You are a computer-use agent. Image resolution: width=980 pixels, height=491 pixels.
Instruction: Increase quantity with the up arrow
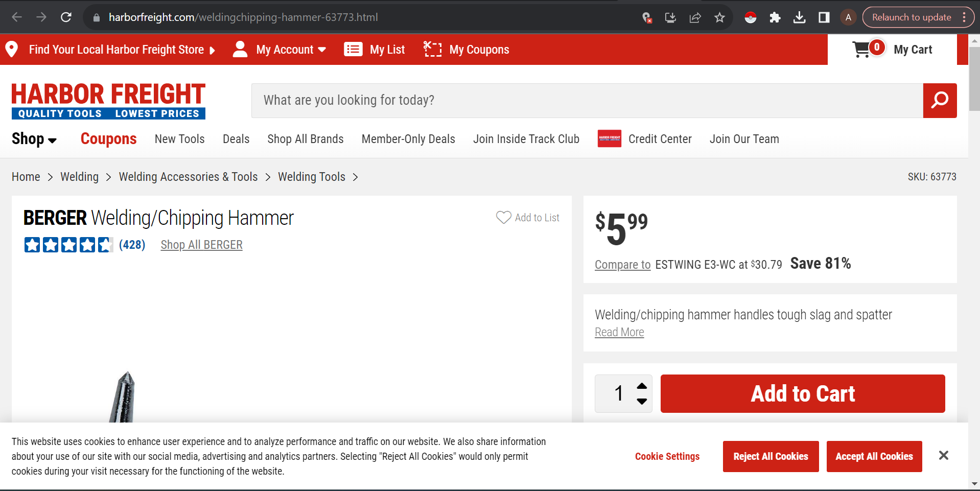tap(642, 386)
